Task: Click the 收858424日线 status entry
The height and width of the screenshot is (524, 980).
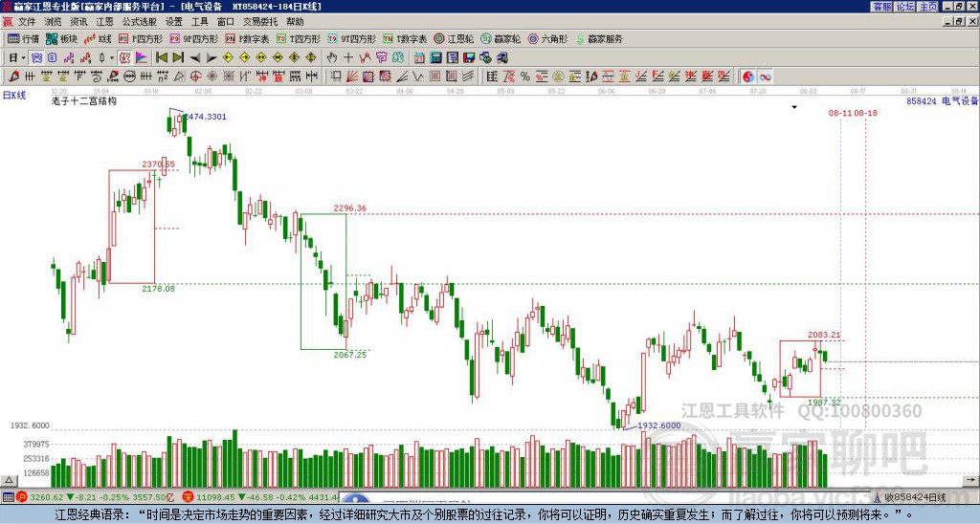Action: click(x=909, y=497)
